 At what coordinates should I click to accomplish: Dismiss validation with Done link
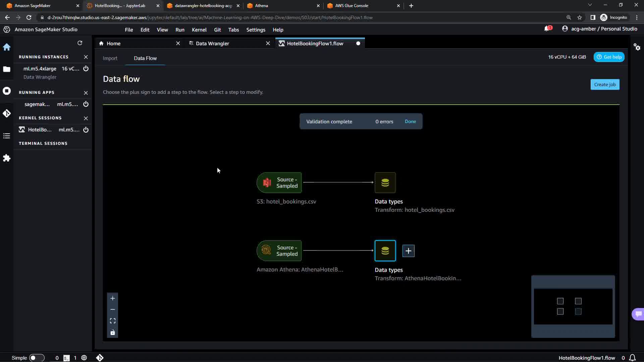pos(410,121)
